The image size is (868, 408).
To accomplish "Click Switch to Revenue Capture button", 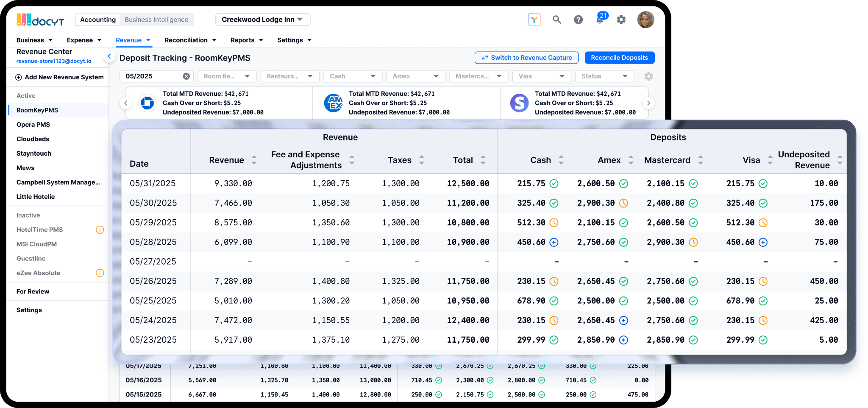I will click(x=526, y=58).
